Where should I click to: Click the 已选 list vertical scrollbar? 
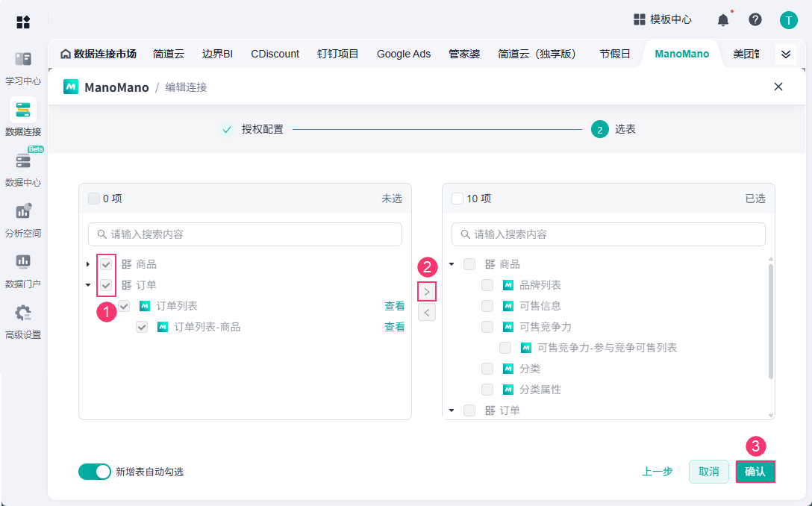[770, 321]
